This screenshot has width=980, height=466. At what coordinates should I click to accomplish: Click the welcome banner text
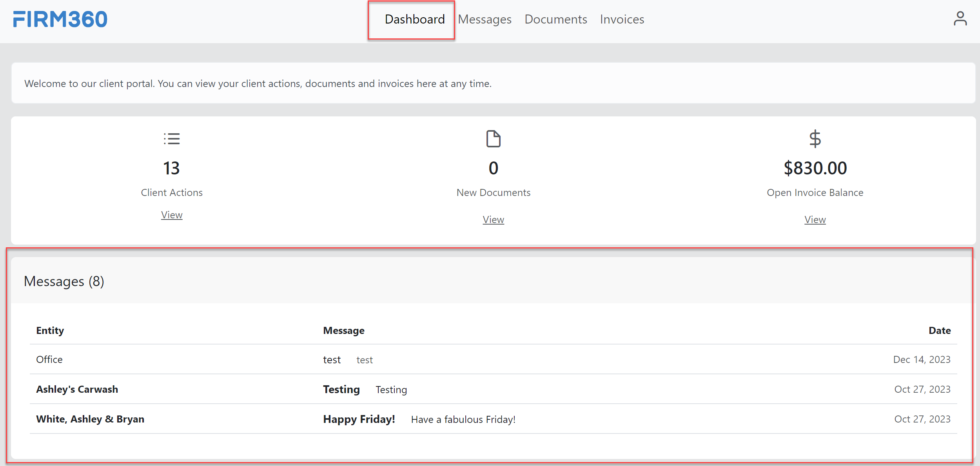[x=258, y=83]
